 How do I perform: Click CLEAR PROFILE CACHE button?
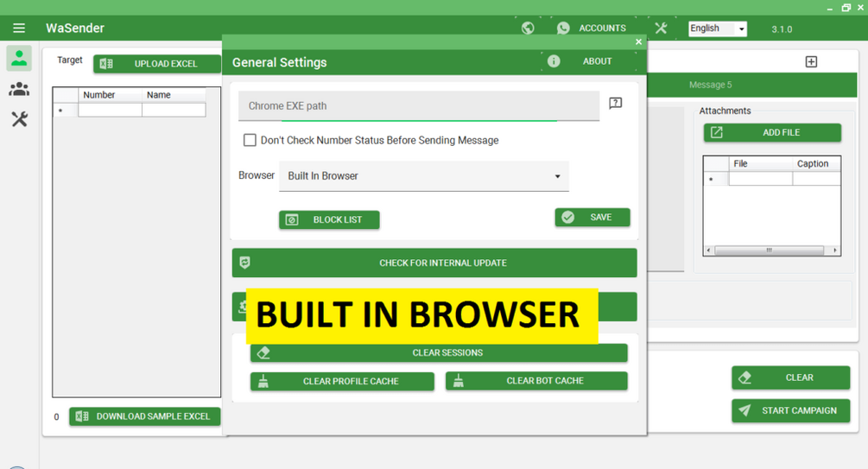click(x=342, y=381)
